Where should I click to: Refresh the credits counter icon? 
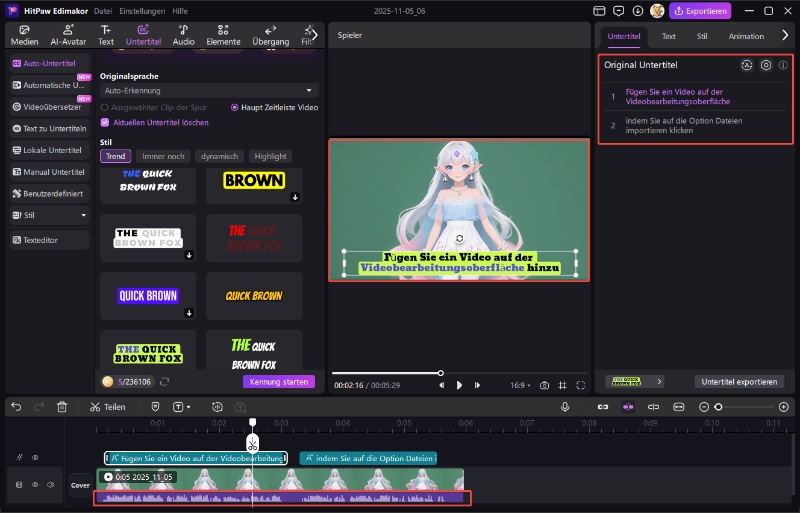click(x=164, y=382)
